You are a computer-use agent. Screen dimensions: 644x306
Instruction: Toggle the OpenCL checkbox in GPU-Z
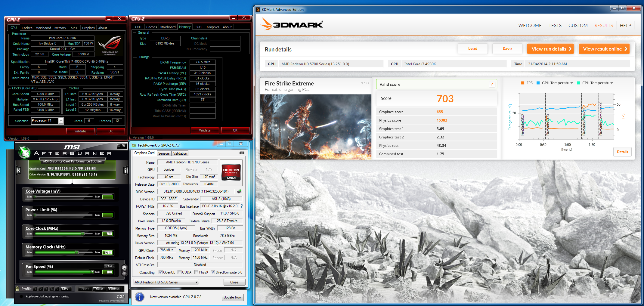160,272
